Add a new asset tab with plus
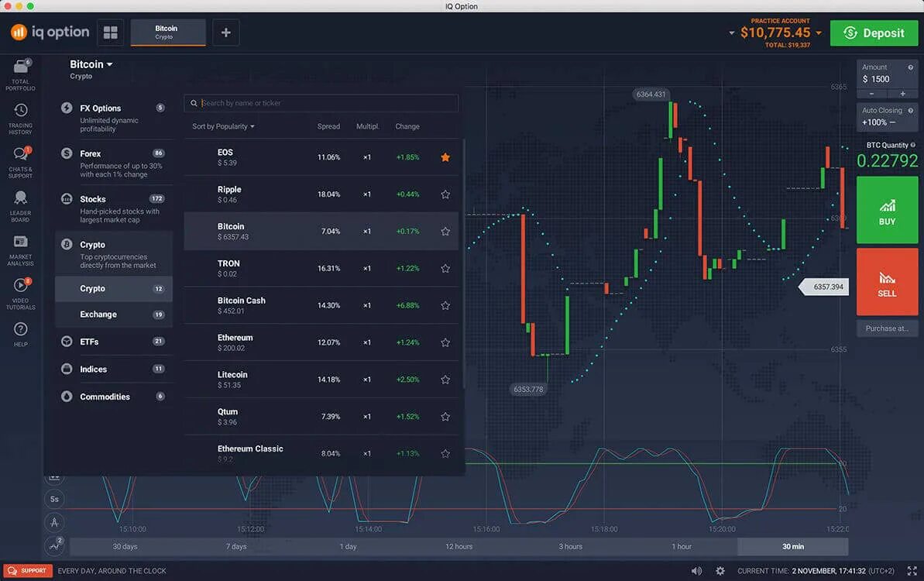This screenshot has height=581, width=924. 225,33
